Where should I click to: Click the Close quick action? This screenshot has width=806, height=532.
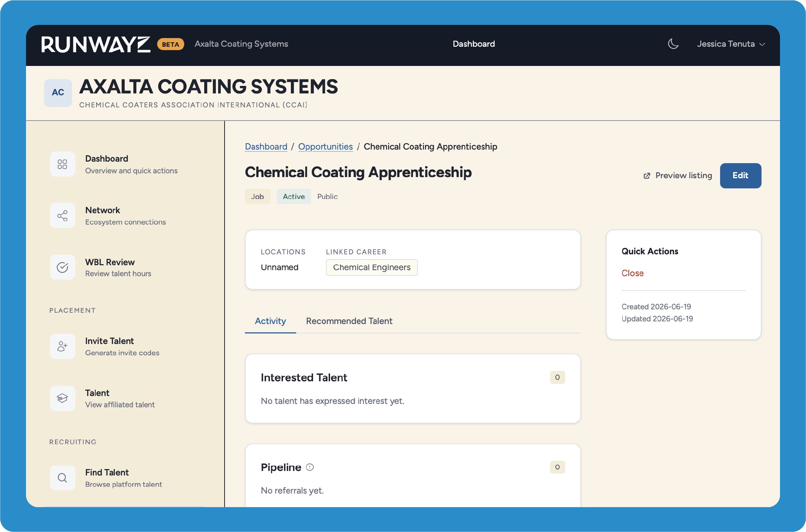pos(633,273)
